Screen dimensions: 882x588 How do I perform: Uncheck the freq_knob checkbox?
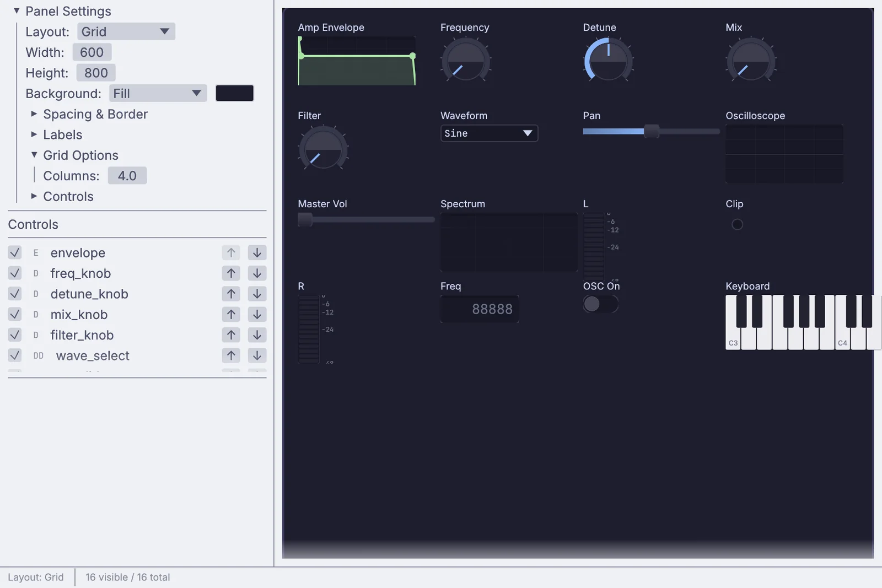pos(15,273)
